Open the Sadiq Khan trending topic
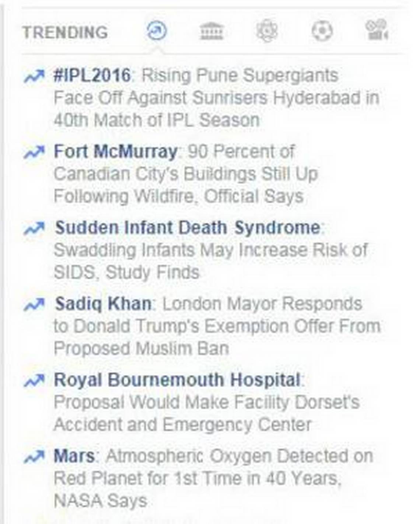This screenshot has height=524, width=420. (103, 304)
